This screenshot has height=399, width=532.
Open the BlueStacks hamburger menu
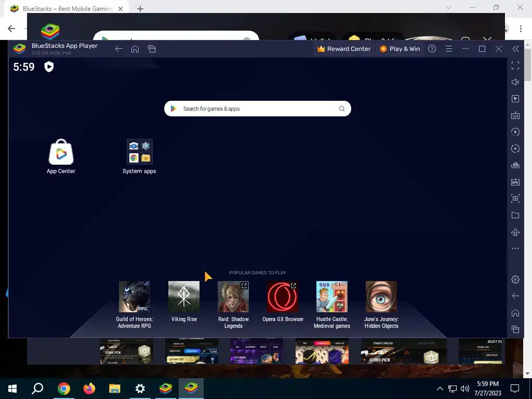point(449,49)
